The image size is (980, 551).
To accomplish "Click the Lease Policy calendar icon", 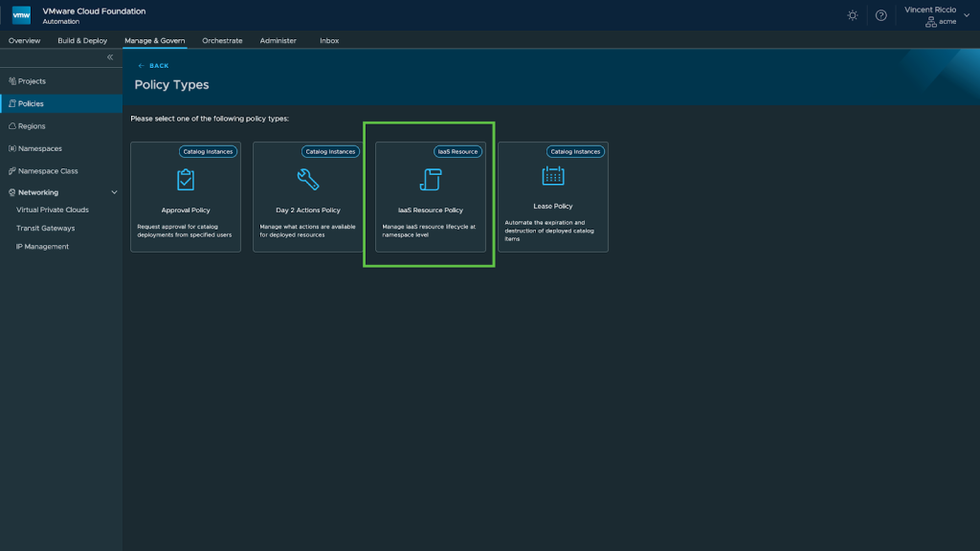I will tap(553, 176).
